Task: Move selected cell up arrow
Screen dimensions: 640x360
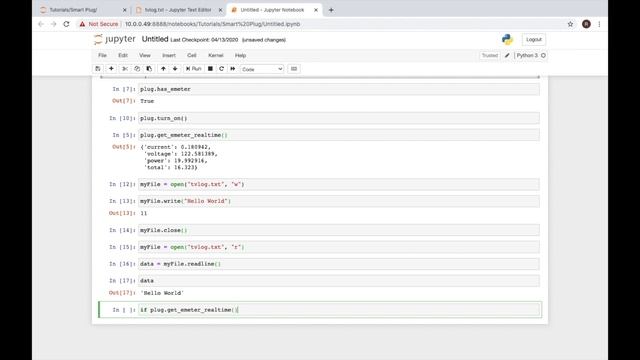Action: coord(163,69)
